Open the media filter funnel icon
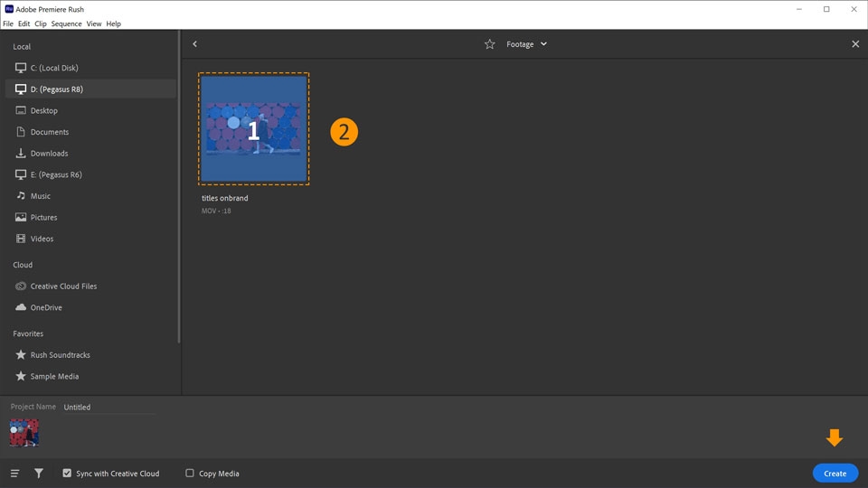Screen dimensions: 868x488 tap(39, 474)
